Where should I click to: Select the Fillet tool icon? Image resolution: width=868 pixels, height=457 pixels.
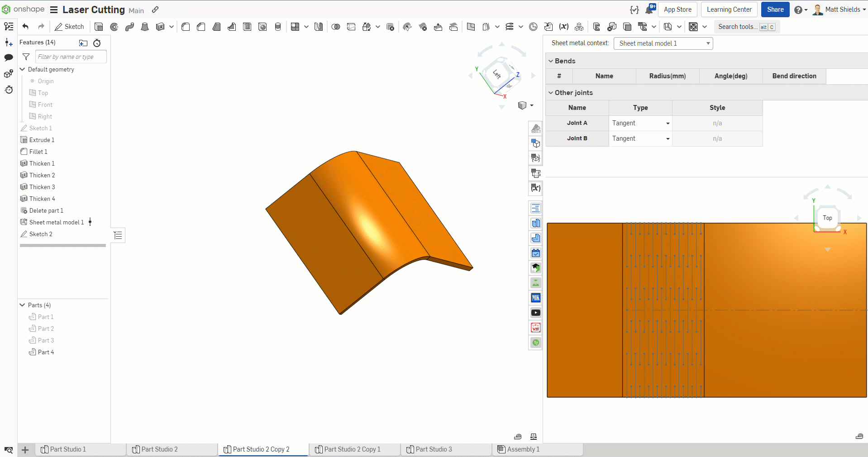pyautogui.click(x=186, y=27)
